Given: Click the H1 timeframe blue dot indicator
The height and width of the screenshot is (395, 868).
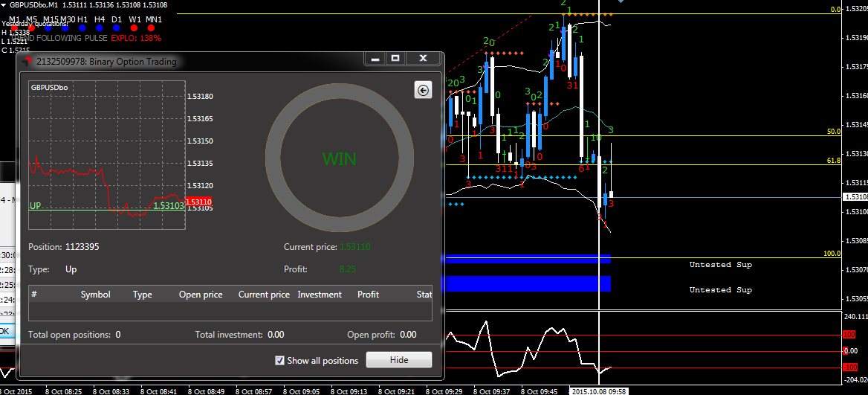Looking at the screenshot, I should click(x=82, y=27).
